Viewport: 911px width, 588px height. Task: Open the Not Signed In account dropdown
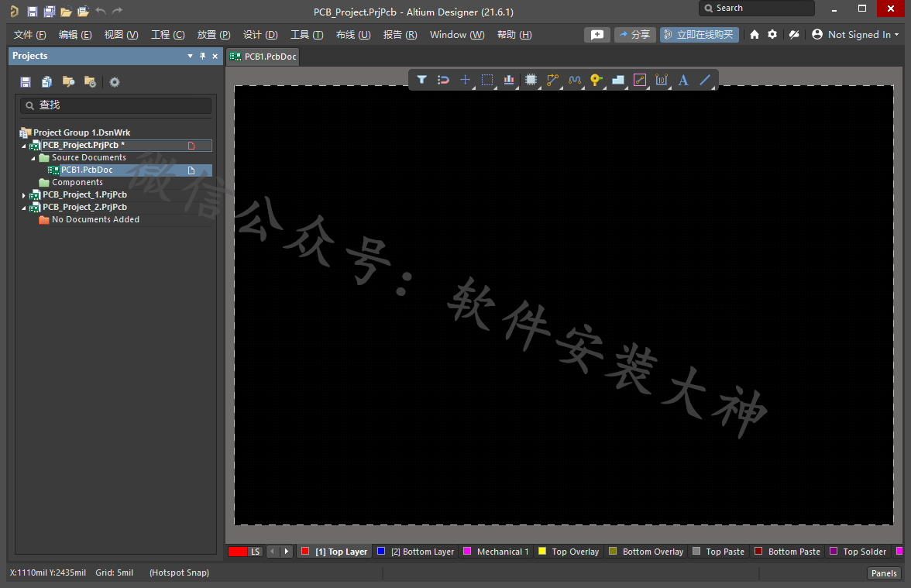click(x=855, y=35)
